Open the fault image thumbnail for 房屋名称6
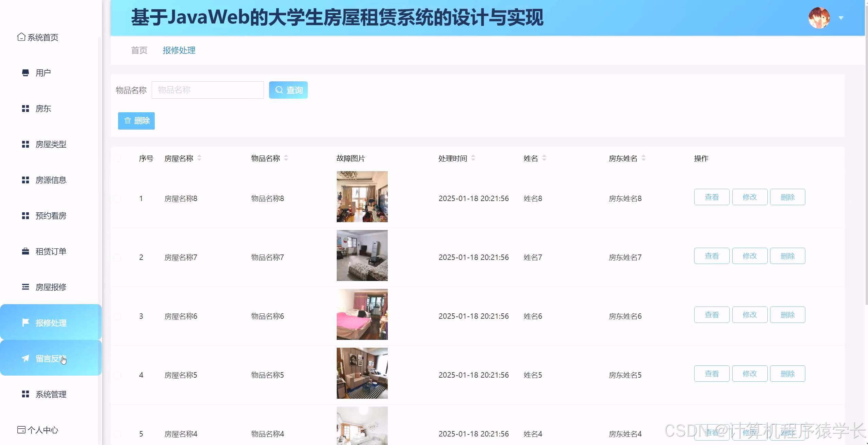 [x=362, y=314]
